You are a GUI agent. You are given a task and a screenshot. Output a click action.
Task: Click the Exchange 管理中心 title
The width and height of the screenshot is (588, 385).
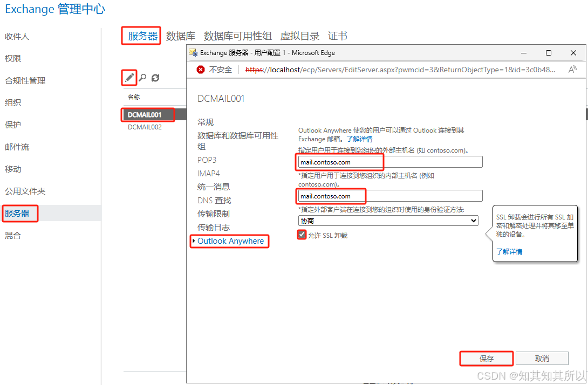pos(55,9)
